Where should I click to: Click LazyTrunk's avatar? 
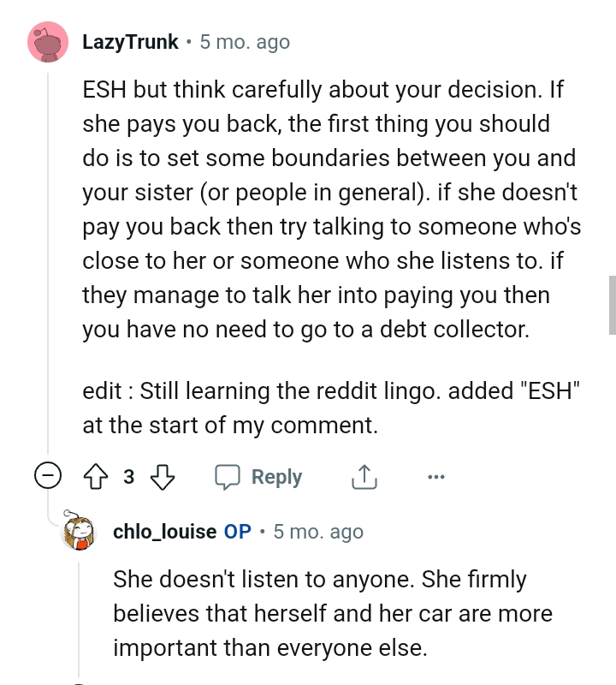(x=48, y=41)
